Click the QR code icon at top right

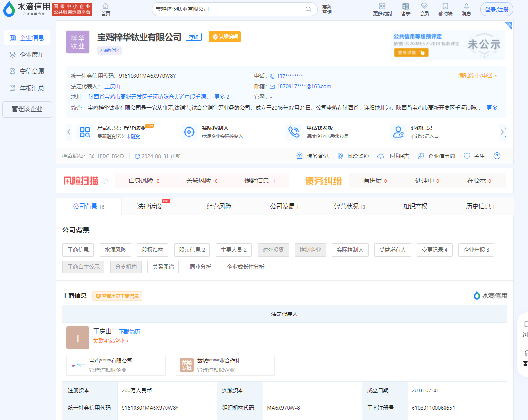tap(508, 25)
